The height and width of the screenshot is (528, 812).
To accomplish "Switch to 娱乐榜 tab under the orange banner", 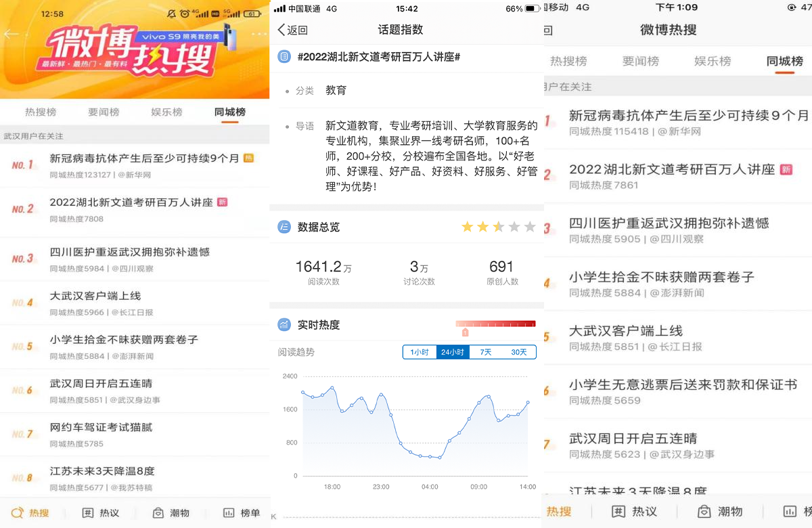I will coord(166,112).
